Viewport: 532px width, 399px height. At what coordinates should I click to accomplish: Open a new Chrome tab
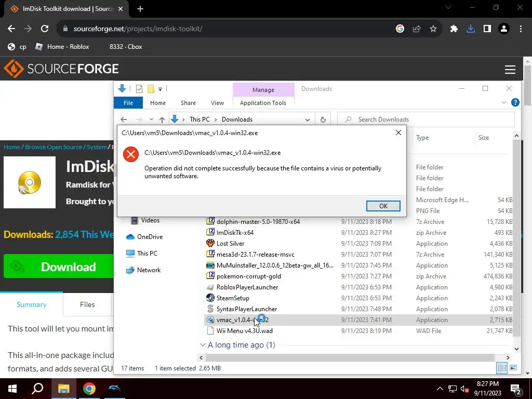point(140,9)
